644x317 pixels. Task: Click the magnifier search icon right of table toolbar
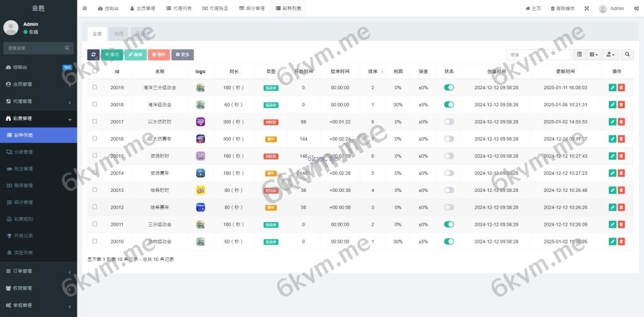[627, 55]
